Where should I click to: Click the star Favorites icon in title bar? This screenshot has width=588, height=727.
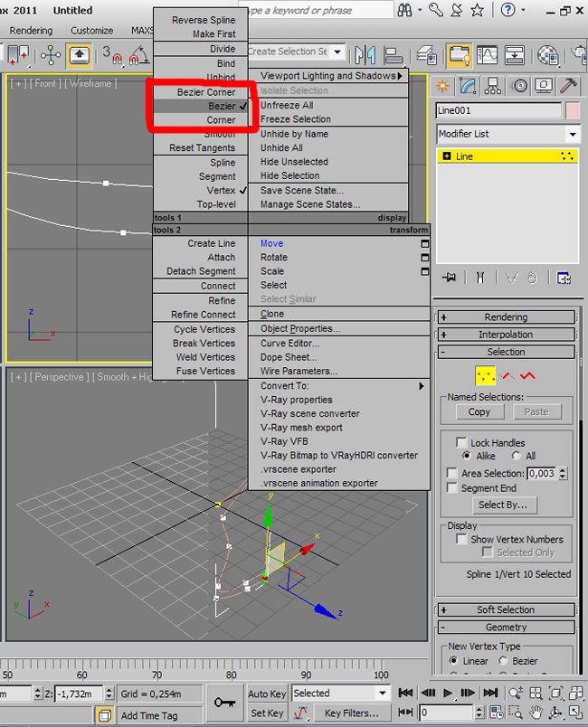(477, 10)
